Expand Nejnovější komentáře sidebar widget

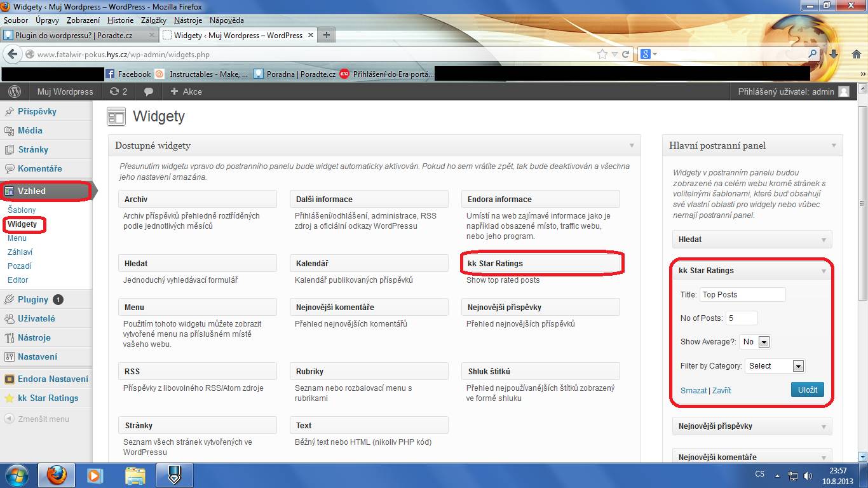[824, 457]
